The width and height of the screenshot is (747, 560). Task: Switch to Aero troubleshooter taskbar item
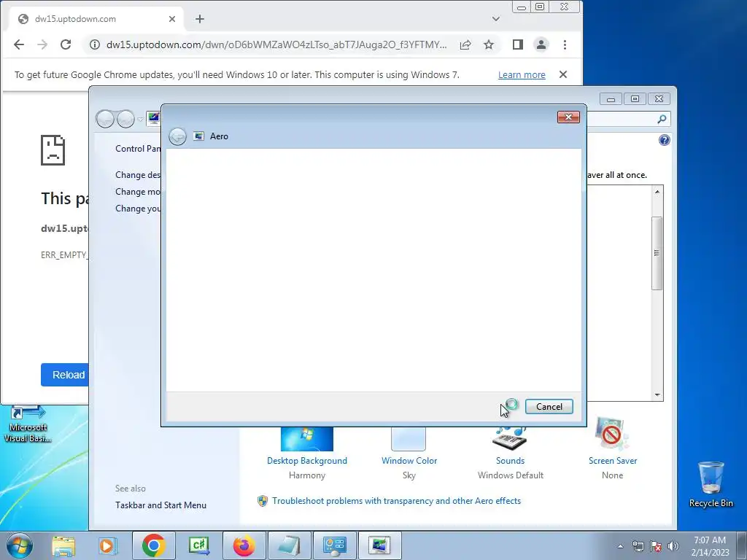pos(379,545)
